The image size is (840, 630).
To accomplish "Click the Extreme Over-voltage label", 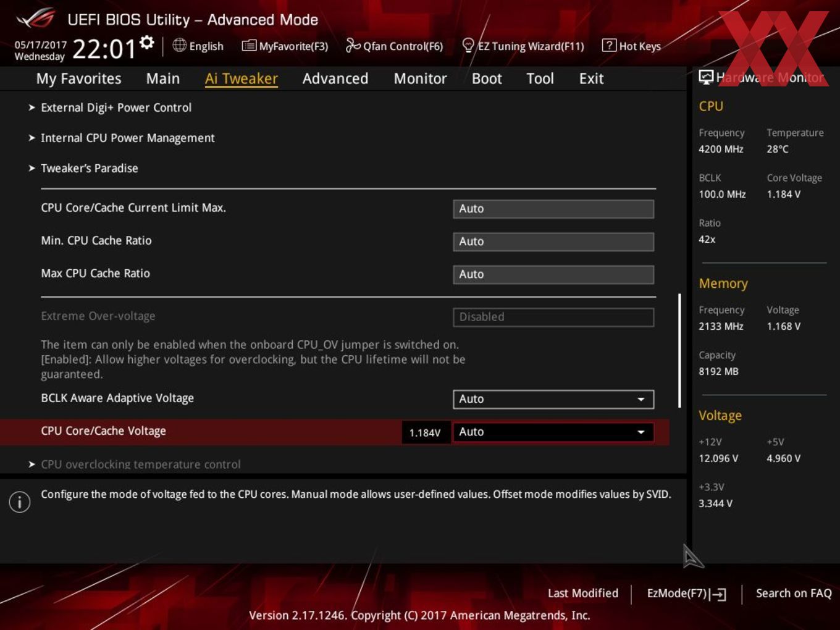I will click(x=98, y=316).
